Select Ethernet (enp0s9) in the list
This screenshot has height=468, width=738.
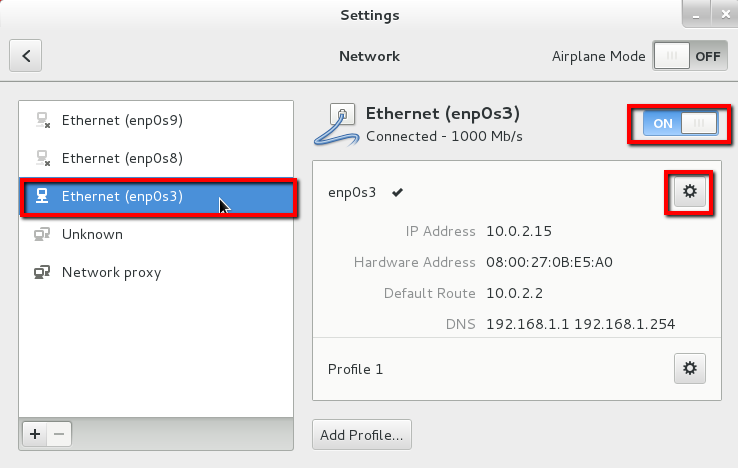click(x=156, y=120)
